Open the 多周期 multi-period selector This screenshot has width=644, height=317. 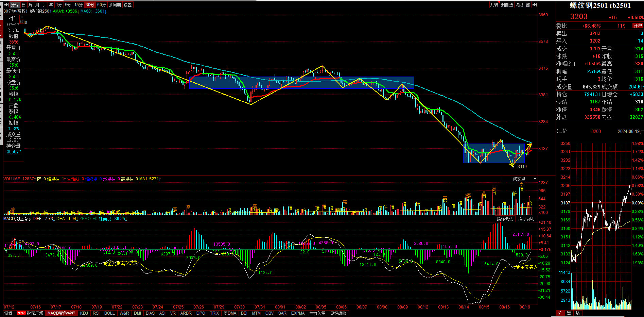(x=115, y=5)
